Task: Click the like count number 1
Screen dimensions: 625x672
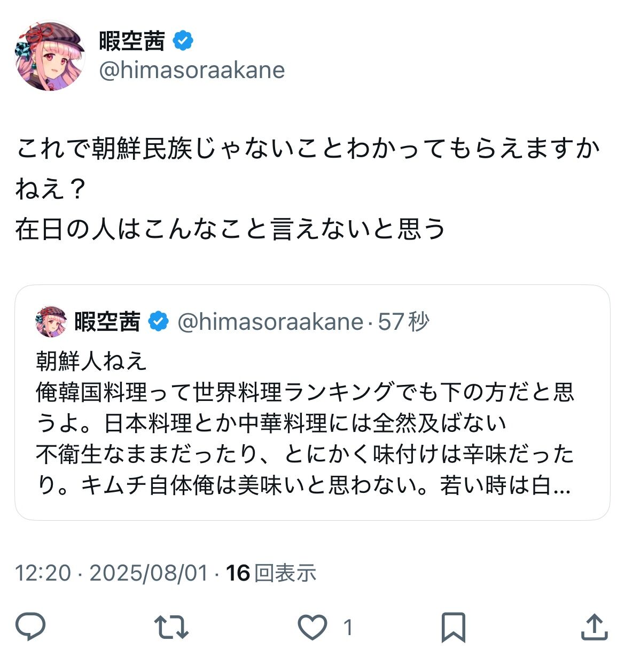Action: click(x=348, y=627)
